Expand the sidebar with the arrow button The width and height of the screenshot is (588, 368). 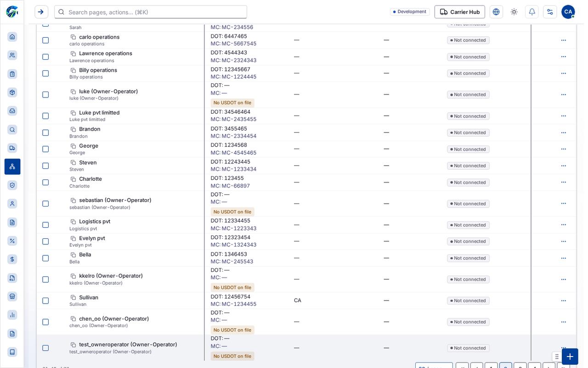[41, 12]
